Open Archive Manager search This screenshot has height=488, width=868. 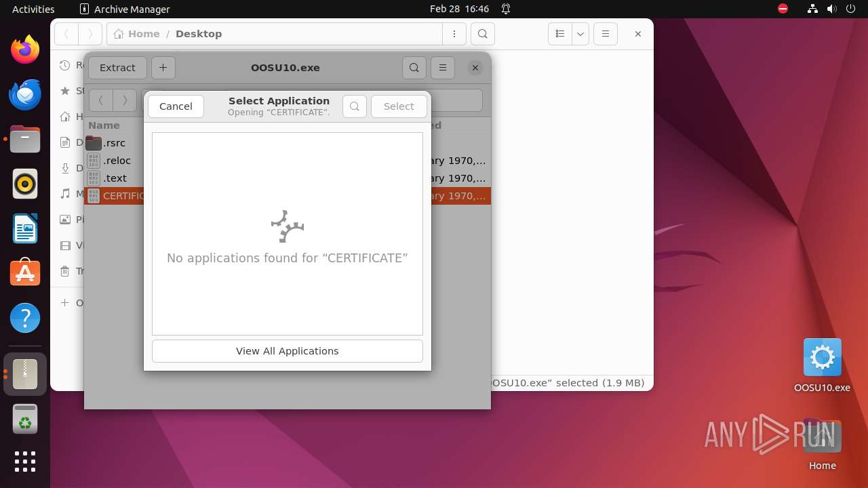(x=414, y=68)
